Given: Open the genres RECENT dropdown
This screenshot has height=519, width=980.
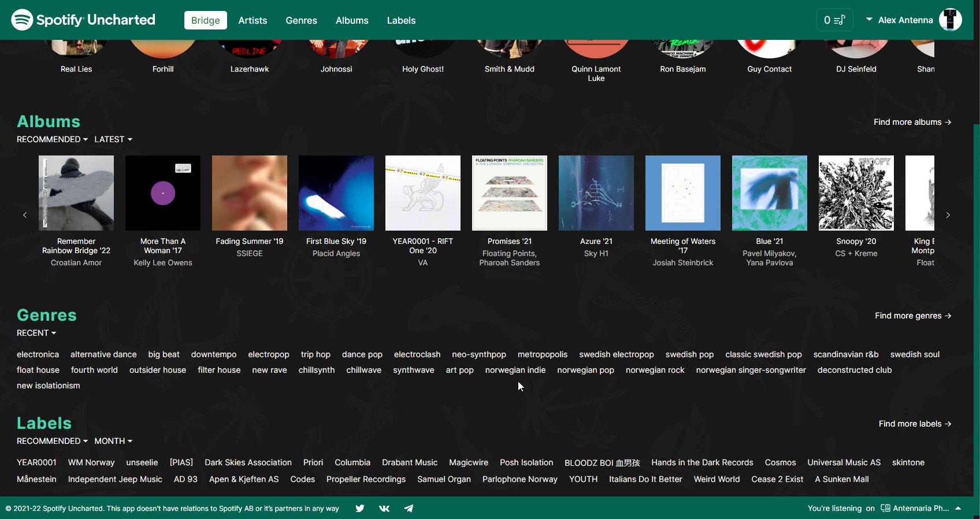Looking at the screenshot, I should click(x=36, y=333).
